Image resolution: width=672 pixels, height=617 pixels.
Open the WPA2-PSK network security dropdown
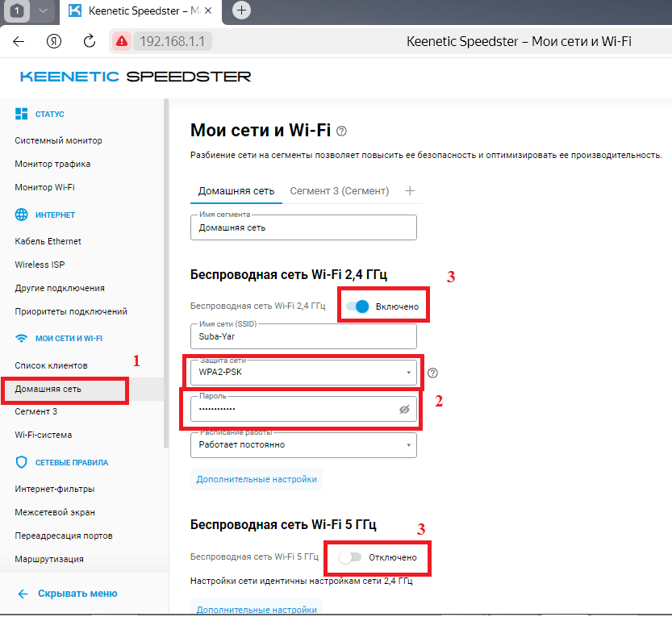[x=303, y=373]
